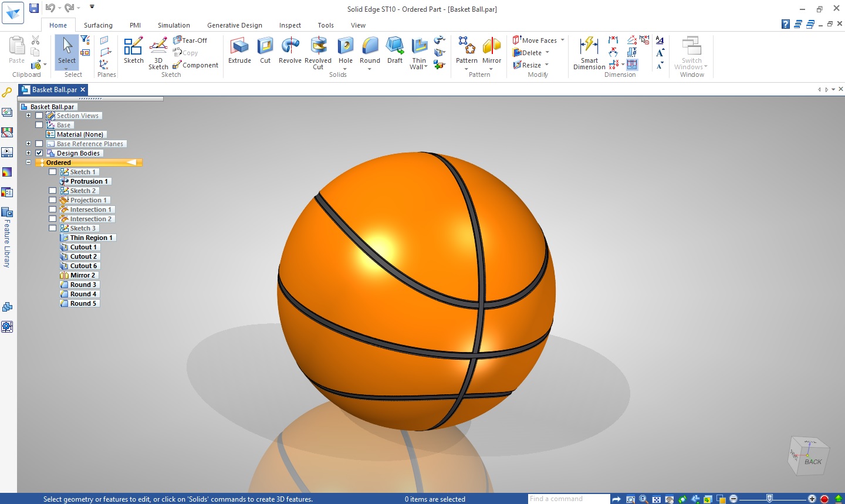This screenshot has height=504, width=845.
Task: Increase PMI font size with large A icon
Action: click(660, 52)
